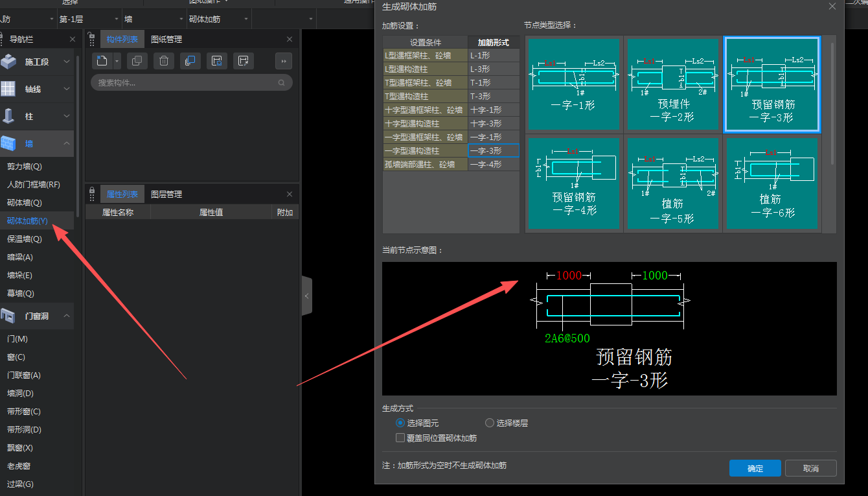868x496 pixels.
Task: Confirm with the 确定 button
Action: [755, 468]
